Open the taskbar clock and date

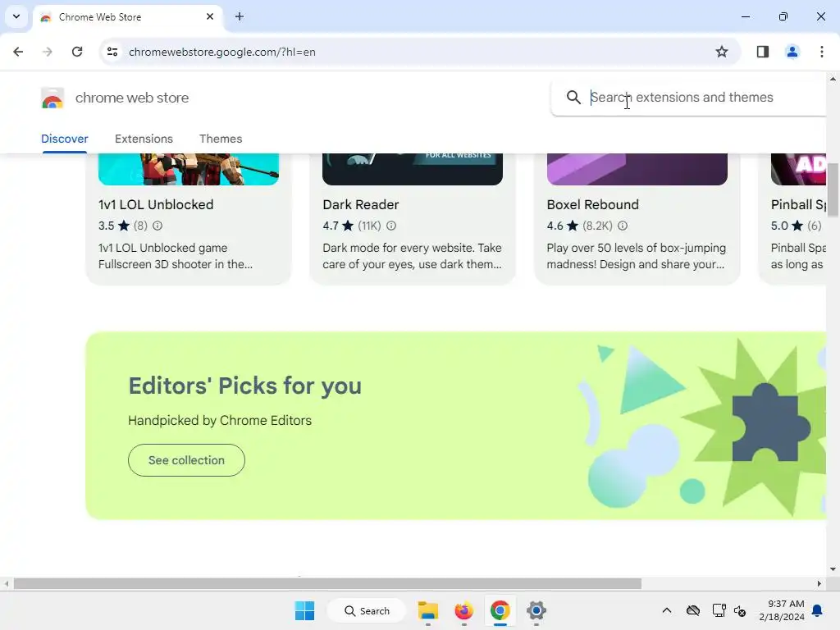[x=782, y=610]
